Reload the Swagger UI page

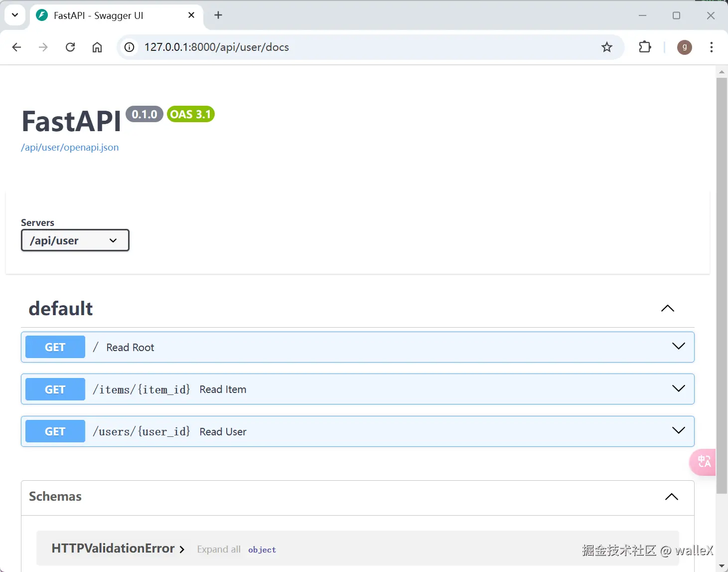coord(70,47)
